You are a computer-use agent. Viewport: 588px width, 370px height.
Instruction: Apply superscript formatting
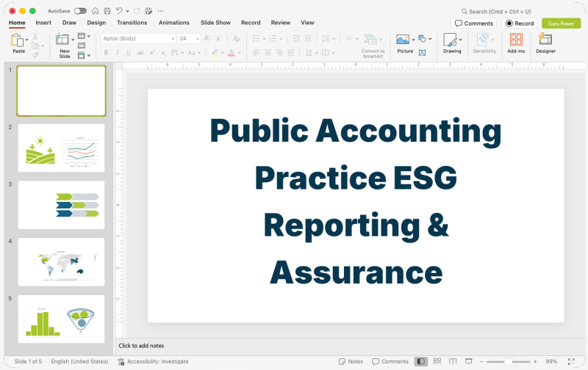152,53
